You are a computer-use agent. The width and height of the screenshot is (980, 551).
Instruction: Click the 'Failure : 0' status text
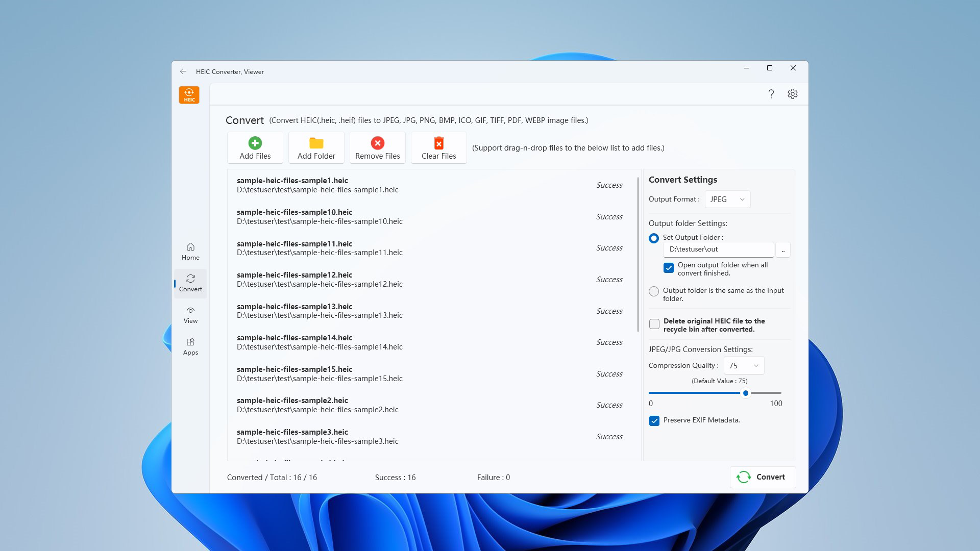[493, 478]
